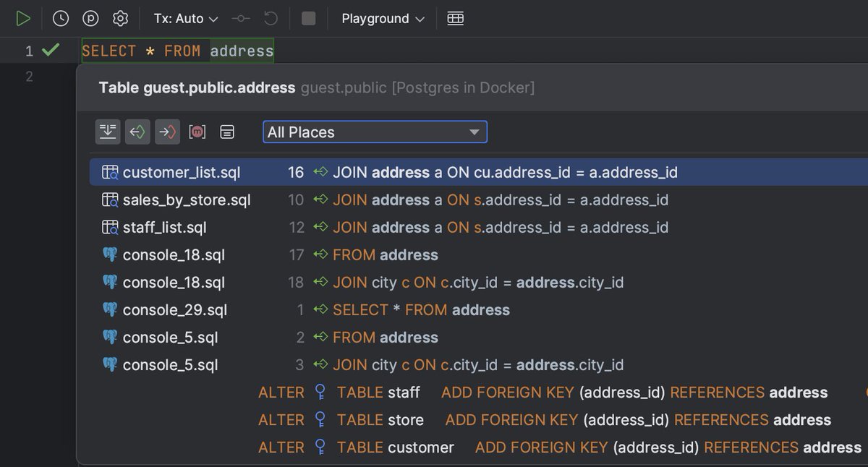This screenshot has width=868, height=467.
Task: Click the green checkmark on line 1
Action: click(50, 51)
